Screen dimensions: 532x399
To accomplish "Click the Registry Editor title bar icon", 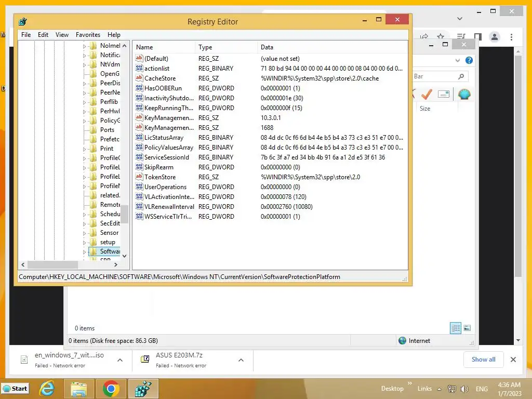I will [x=23, y=22].
